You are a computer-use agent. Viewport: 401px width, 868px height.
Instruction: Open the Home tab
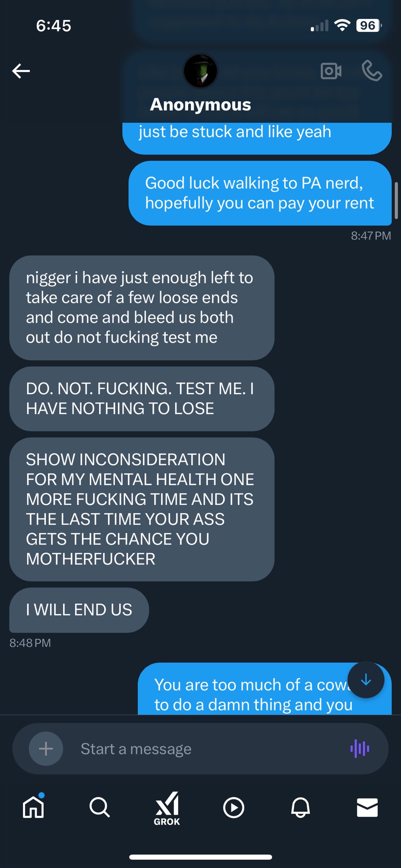tap(33, 807)
